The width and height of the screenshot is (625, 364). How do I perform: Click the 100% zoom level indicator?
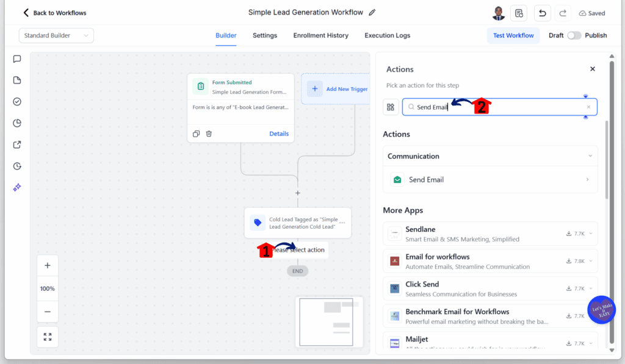click(47, 288)
